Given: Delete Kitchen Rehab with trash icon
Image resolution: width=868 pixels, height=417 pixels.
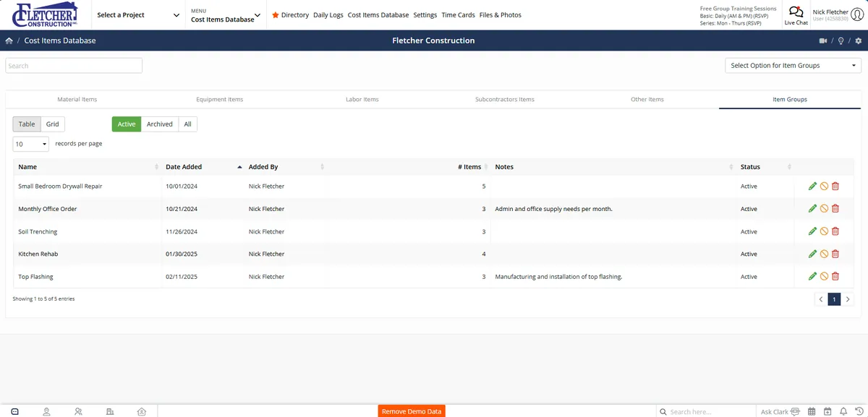Looking at the screenshot, I should [835, 254].
